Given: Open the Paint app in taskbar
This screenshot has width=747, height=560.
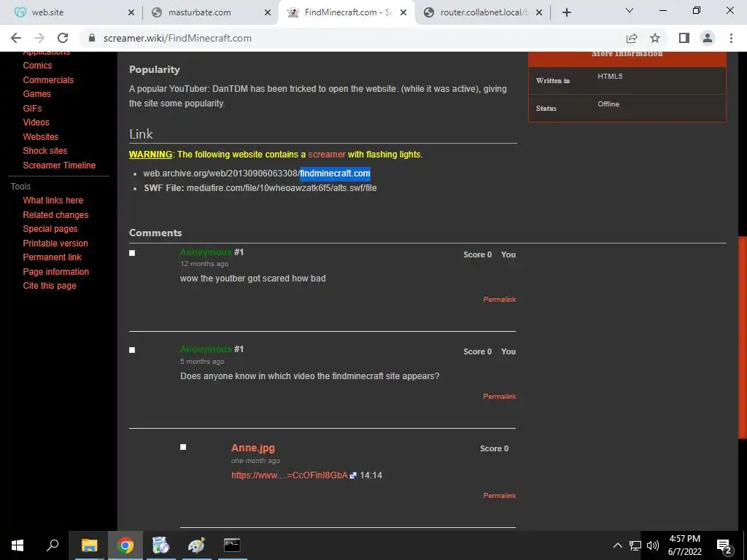Looking at the screenshot, I should coord(196,545).
